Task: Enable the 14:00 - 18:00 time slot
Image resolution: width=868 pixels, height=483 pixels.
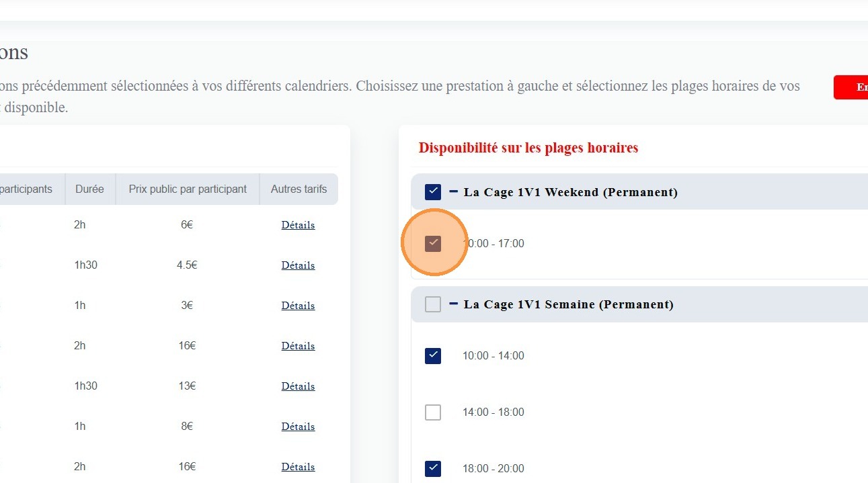Action: [x=433, y=412]
